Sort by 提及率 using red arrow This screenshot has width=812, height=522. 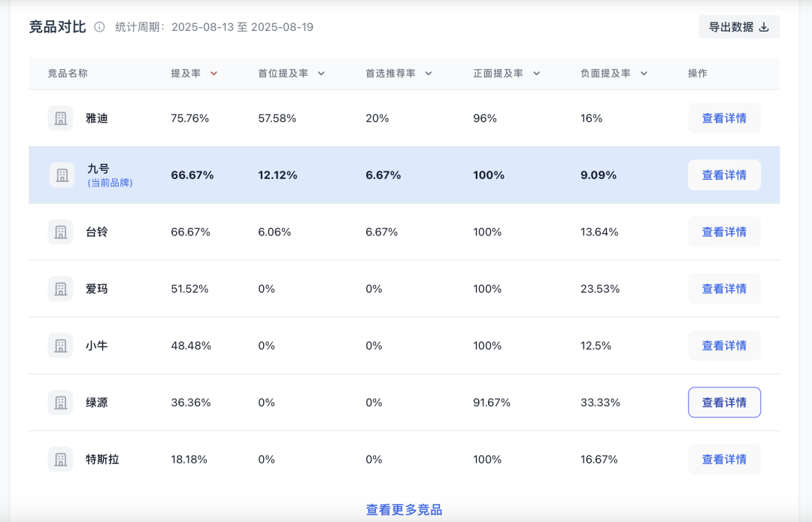(214, 74)
